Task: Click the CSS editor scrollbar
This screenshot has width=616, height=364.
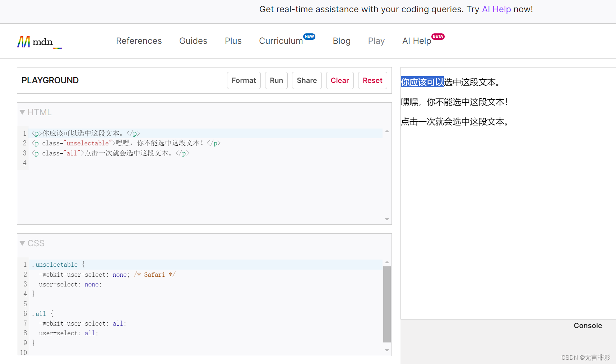Action: pos(387,304)
